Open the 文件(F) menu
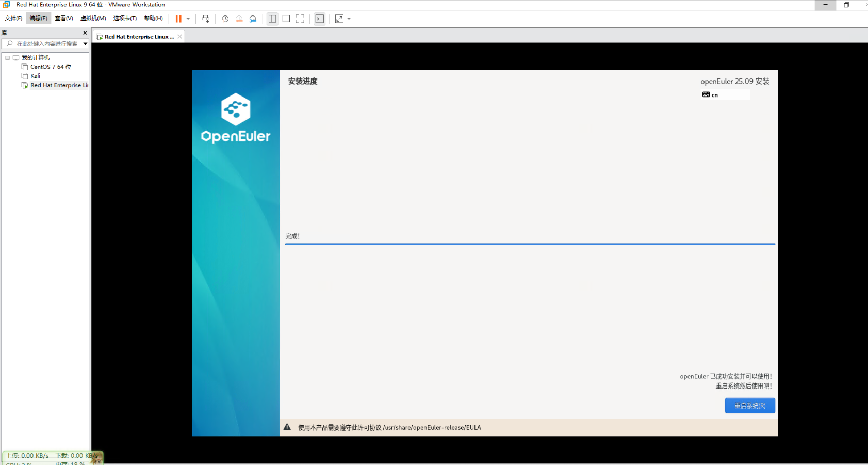868x465 pixels. click(x=13, y=18)
